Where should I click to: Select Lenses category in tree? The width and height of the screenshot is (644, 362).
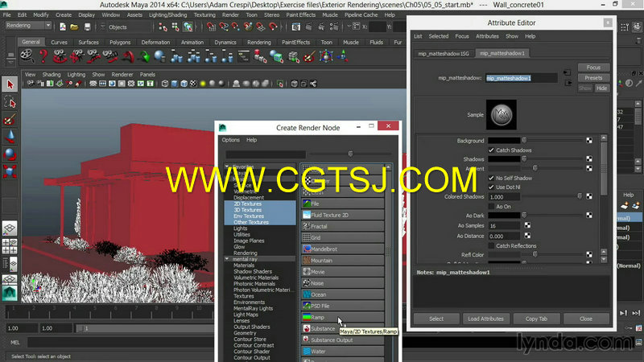click(241, 321)
